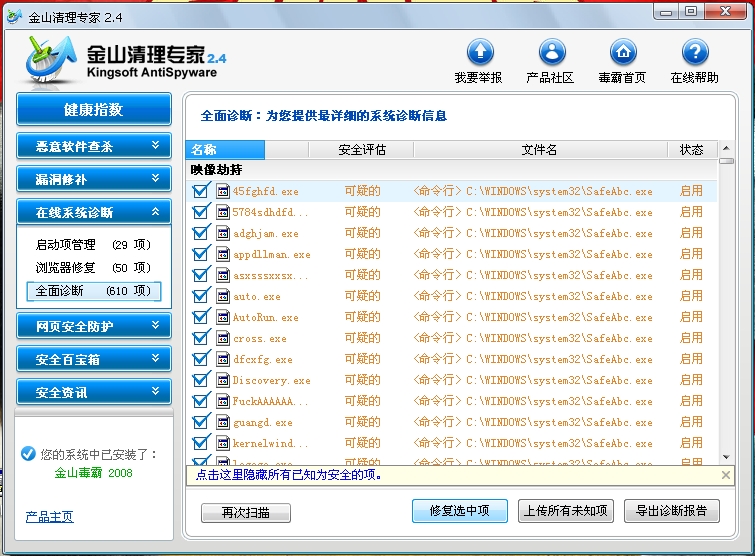
Task: Click file icon of appdllman.exe
Action: click(222, 254)
